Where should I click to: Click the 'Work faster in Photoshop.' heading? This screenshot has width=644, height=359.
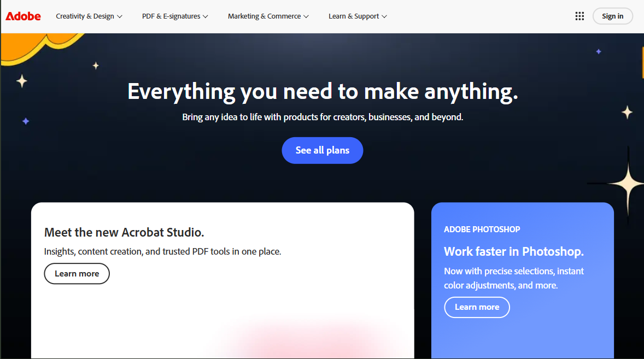[x=514, y=251]
